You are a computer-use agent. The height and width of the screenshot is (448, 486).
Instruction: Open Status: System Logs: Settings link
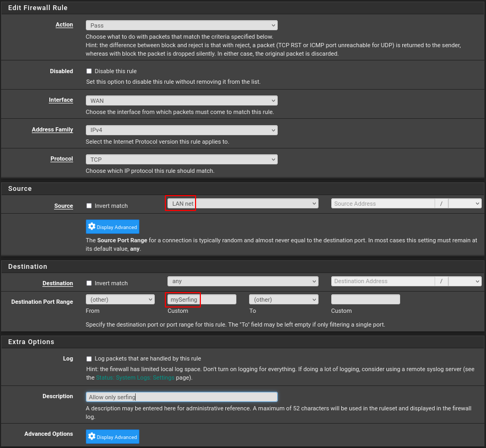135,377
